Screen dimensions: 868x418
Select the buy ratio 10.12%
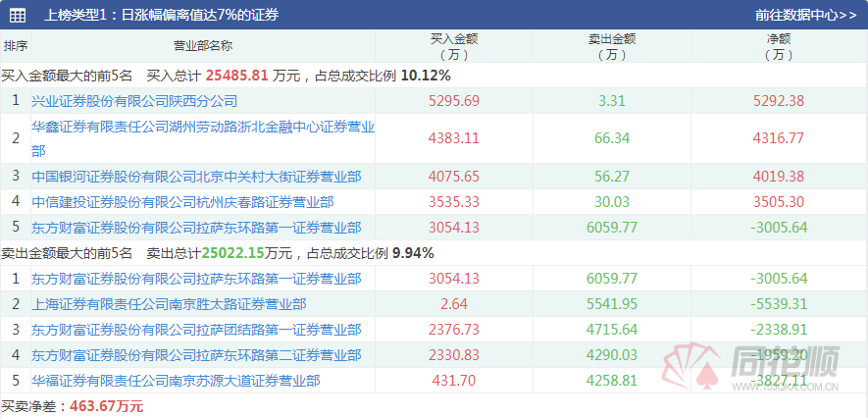pos(426,75)
